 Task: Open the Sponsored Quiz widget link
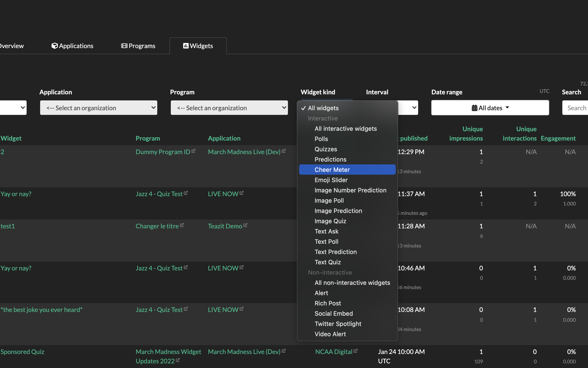[x=22, y=352]
